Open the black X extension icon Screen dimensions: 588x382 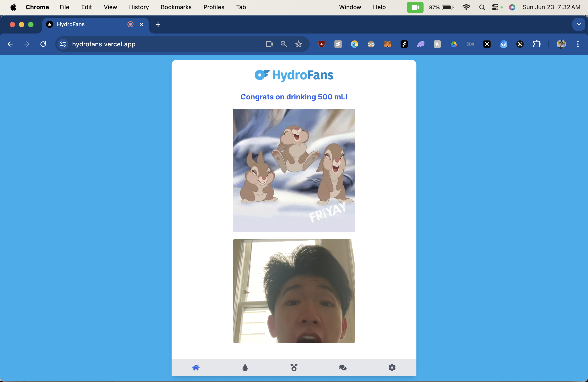tap(520, 44)
